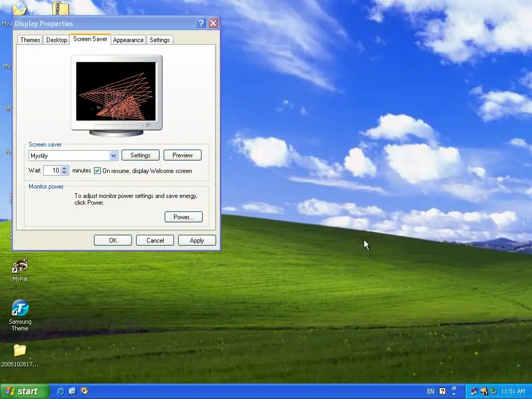Open the Samsung Theme desktop shortcut
This screenshot has width=532, height=399.
(x=20, y=315)
